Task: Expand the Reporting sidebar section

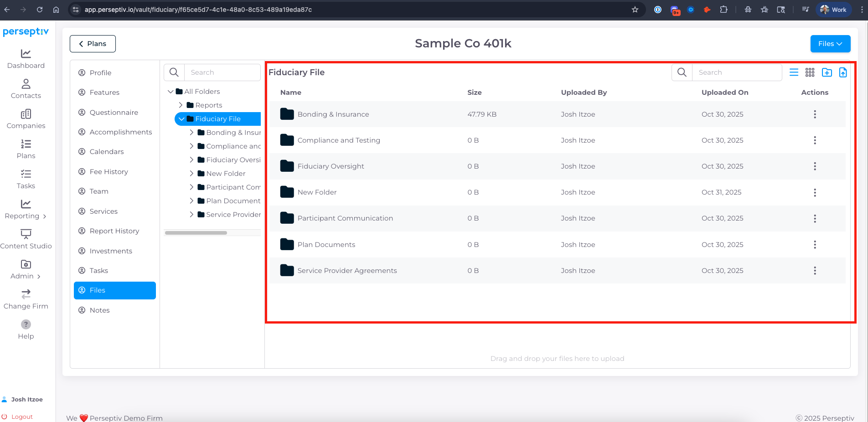Action: coord(26,210)
